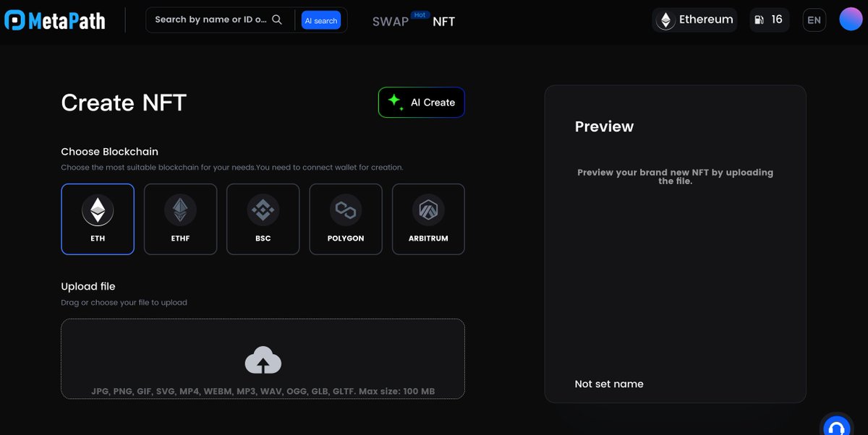
Task: Open the EN language selector
Action: (x=814, y=20)
